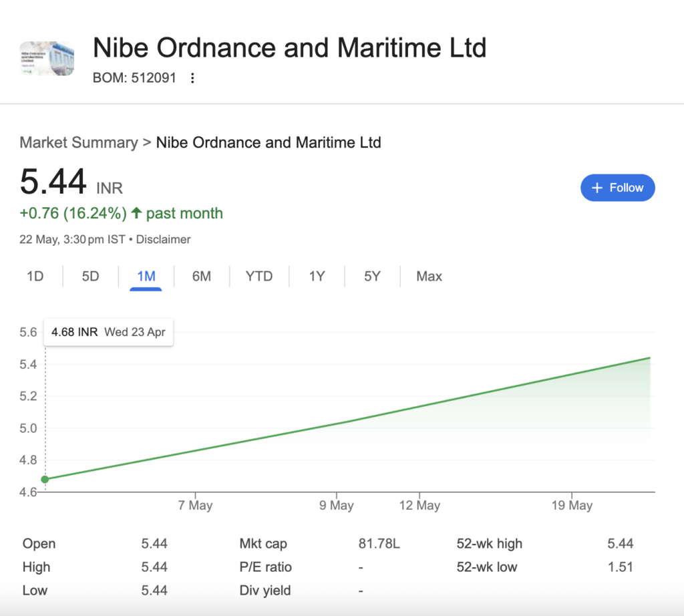Screen dimensions: 684x616
Task: Click the Mkt cap value 81.78L
Action: coord(379,544)
